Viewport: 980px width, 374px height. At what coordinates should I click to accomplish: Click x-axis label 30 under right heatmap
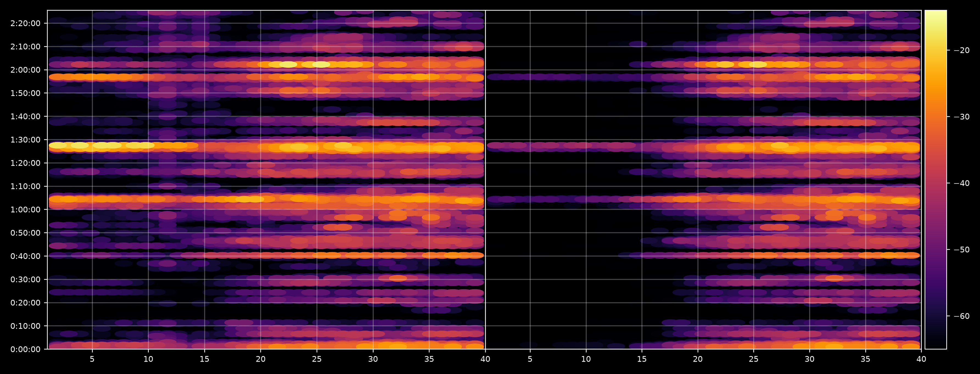(810, 359)
